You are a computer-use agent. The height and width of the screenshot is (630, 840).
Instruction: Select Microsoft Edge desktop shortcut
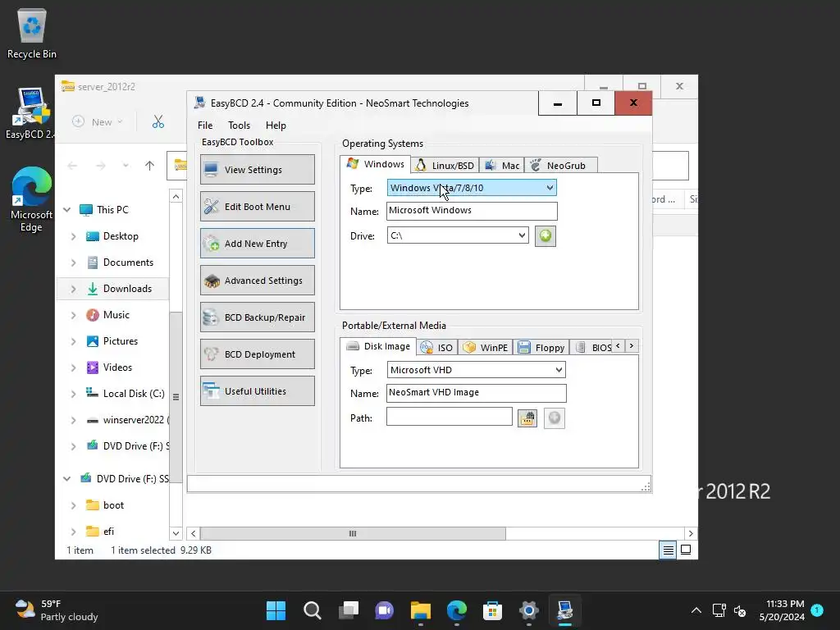(x=31, y=199)
